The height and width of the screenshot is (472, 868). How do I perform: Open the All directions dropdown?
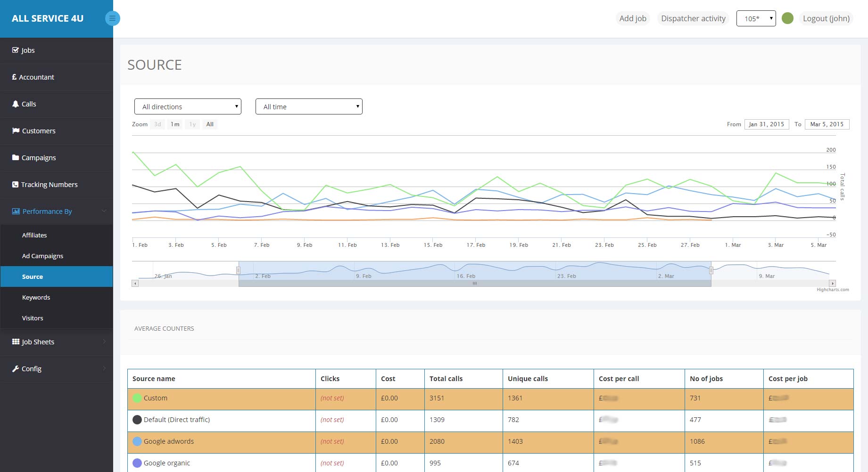click(188, 106)
